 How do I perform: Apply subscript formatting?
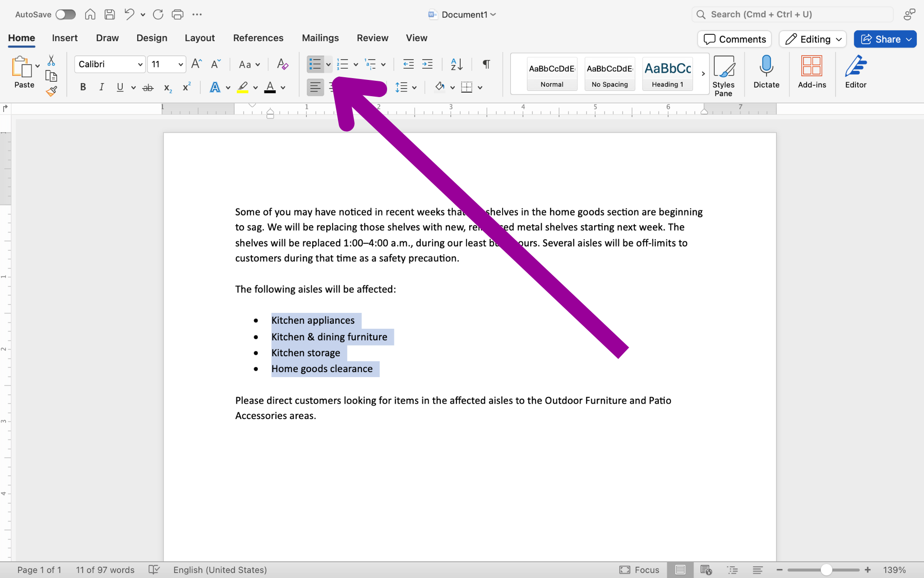[168, 88]
